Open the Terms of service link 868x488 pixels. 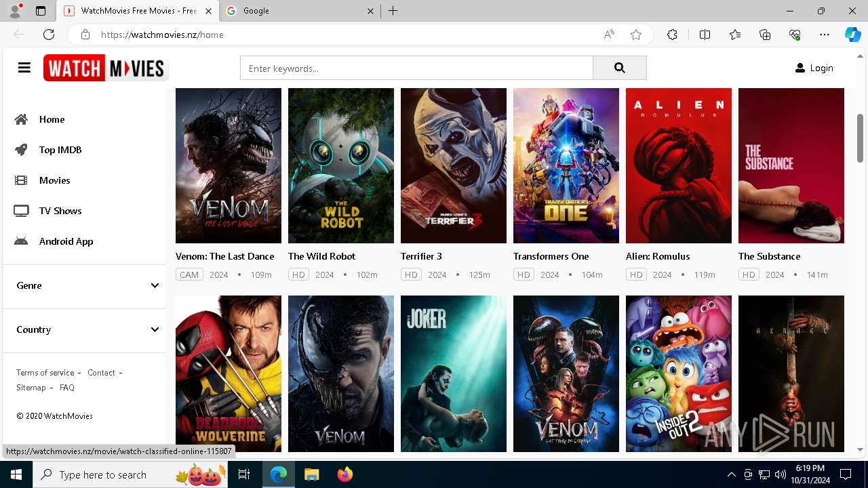pyautogui.click(x=45, y=373)
